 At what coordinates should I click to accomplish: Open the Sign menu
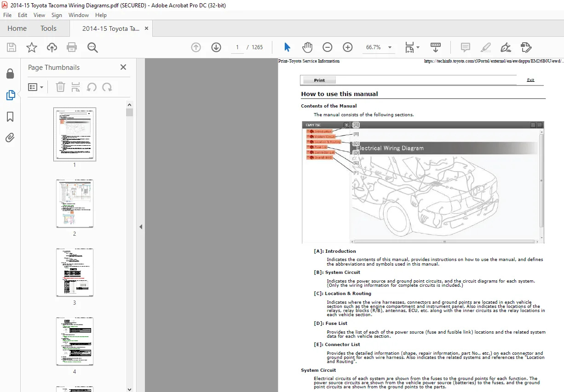(57, 15)
